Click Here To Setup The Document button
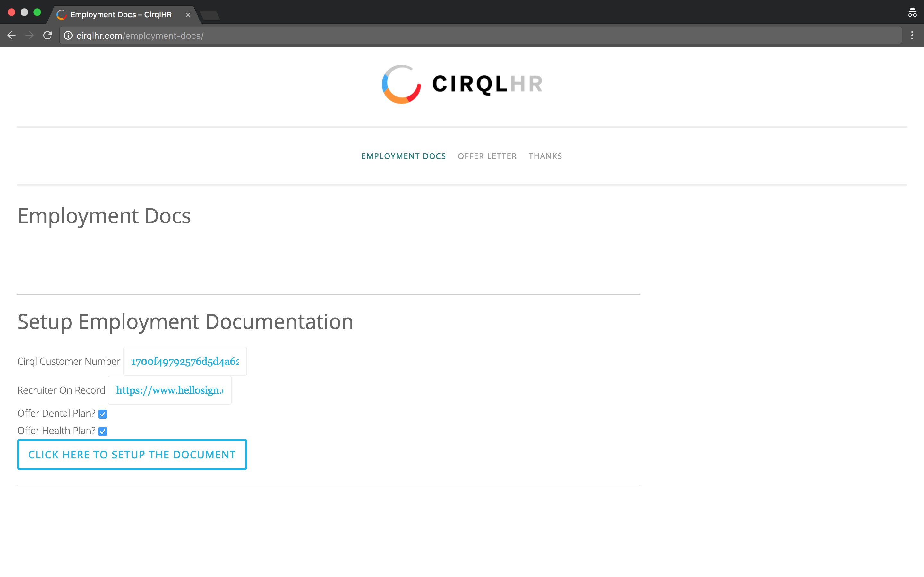Screen dimensions: 924x577 (132, 455)
